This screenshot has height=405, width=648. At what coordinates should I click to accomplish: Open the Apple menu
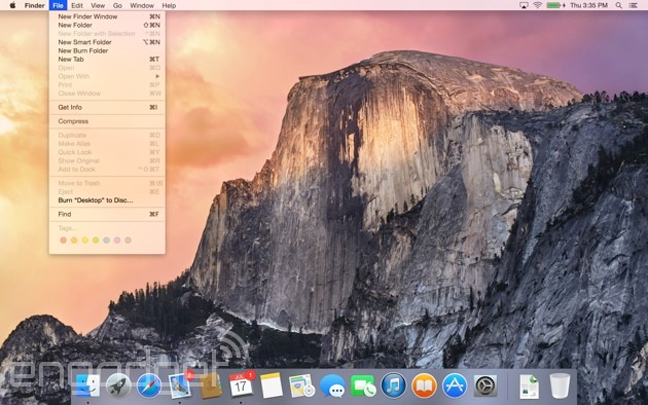(12, 5)
